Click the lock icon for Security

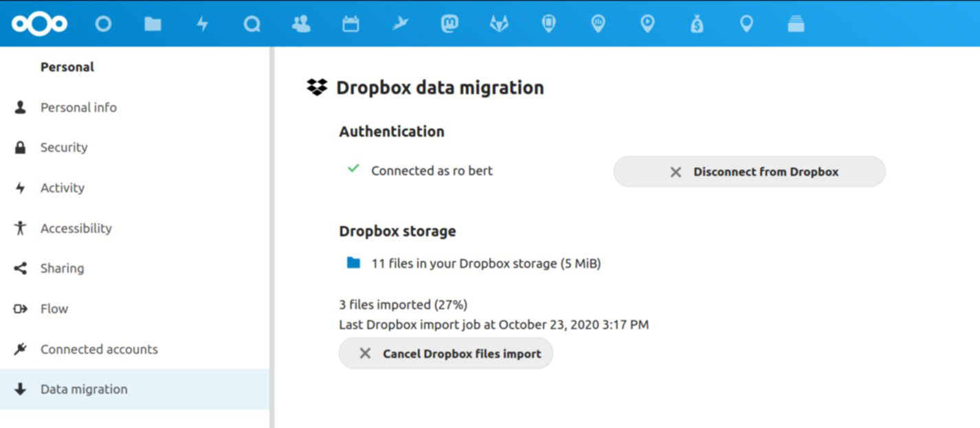coord(20,147)
